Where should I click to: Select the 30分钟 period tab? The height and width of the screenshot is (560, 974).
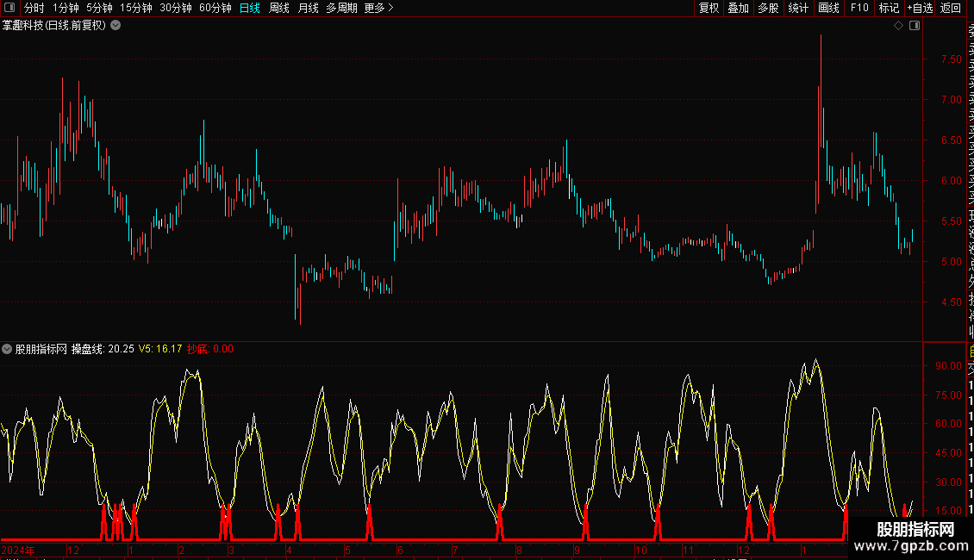click(x=175, y=8)
